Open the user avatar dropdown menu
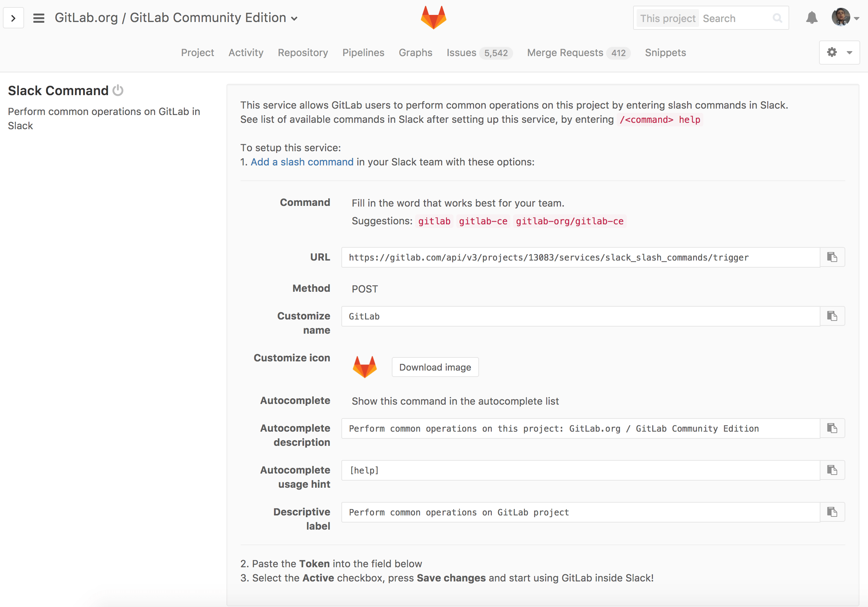868x607 pixels. [x=841, y=17]
